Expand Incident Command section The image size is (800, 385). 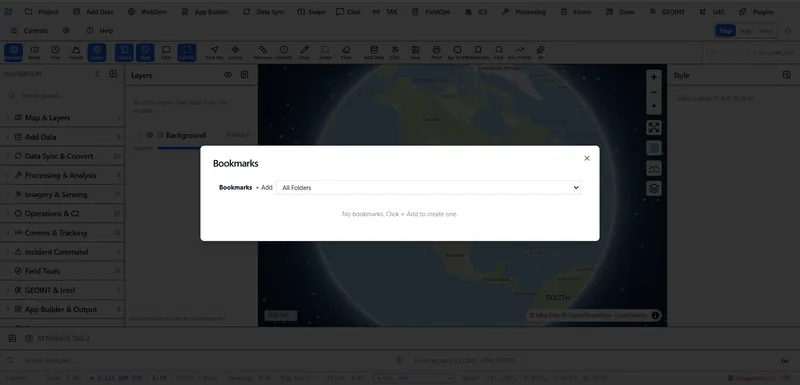tap(62, 252)
